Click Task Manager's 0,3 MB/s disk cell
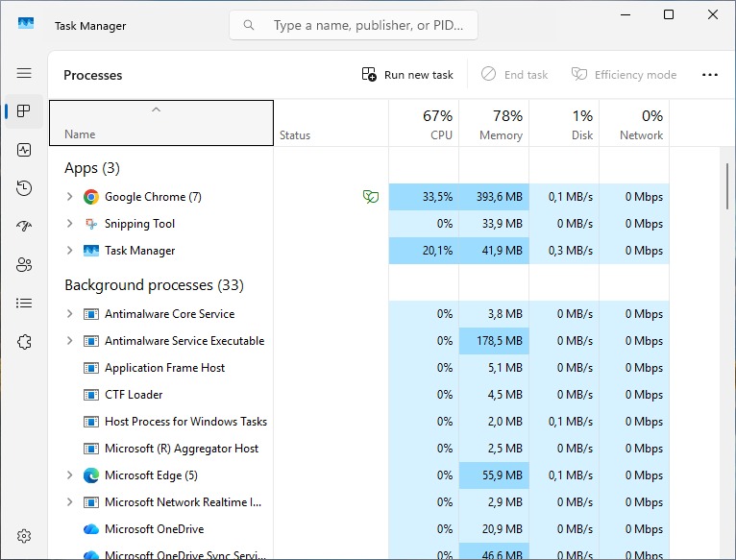The width and height of the screenshot is (736, 560). (564, 251)
